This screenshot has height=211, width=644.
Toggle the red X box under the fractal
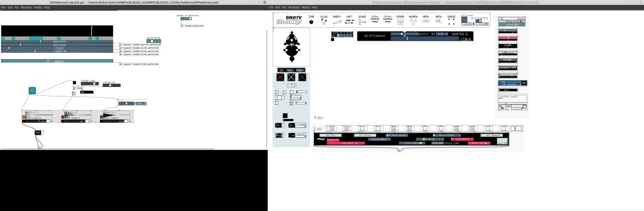pos(280,77)
